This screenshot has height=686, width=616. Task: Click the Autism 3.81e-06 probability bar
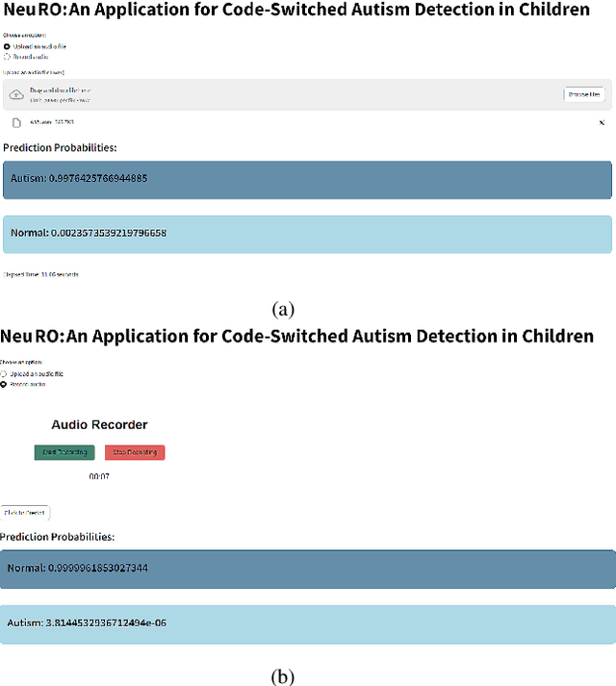[x=307, y=623]
